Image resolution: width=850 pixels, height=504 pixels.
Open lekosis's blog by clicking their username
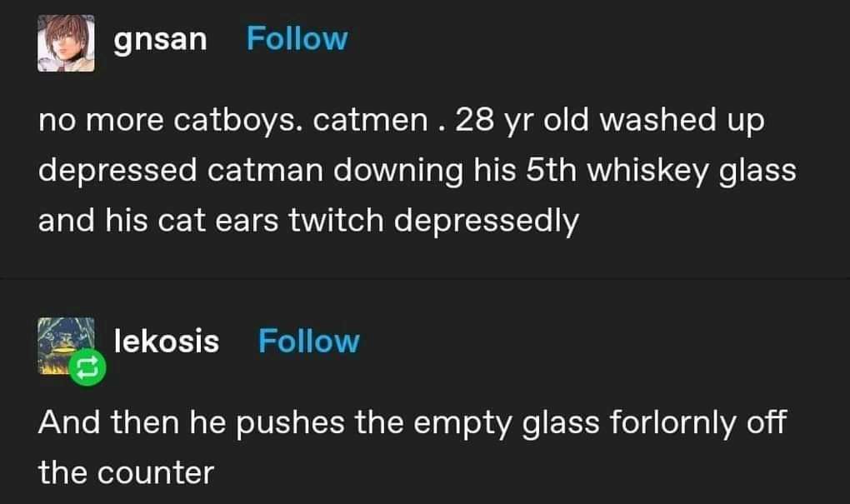tap(166, 340)
